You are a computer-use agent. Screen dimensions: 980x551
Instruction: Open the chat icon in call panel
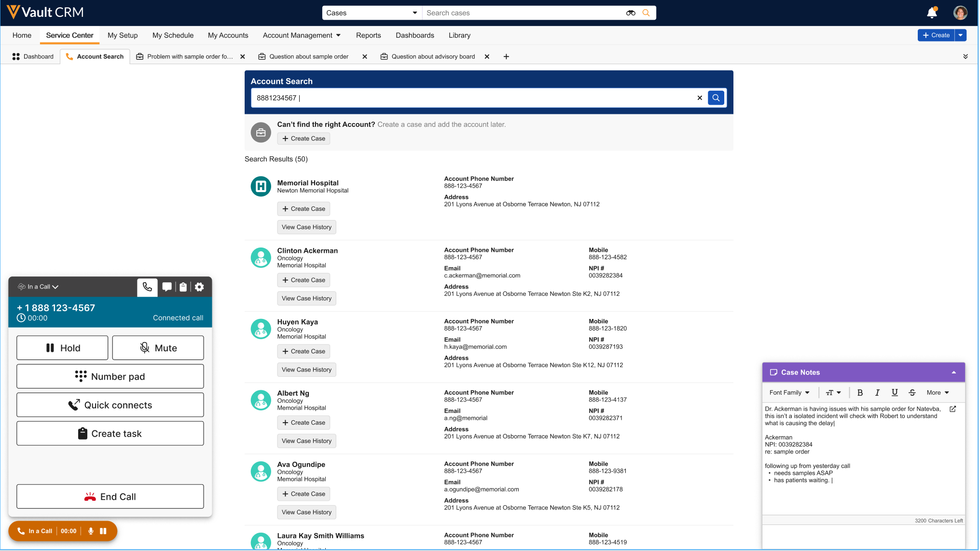click(167, 287)
